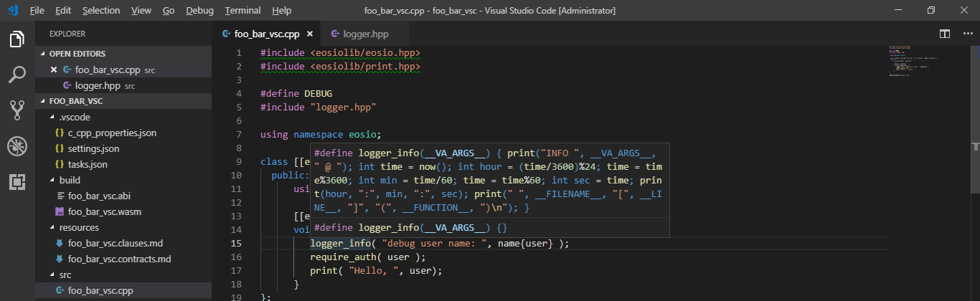Open the Source Control view icon

pyautogui.click(x=17, y=110)
